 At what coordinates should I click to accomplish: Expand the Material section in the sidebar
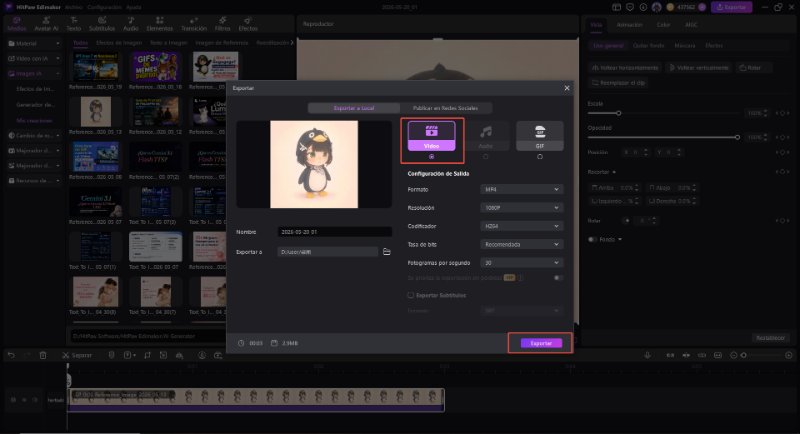coord(34,43)
